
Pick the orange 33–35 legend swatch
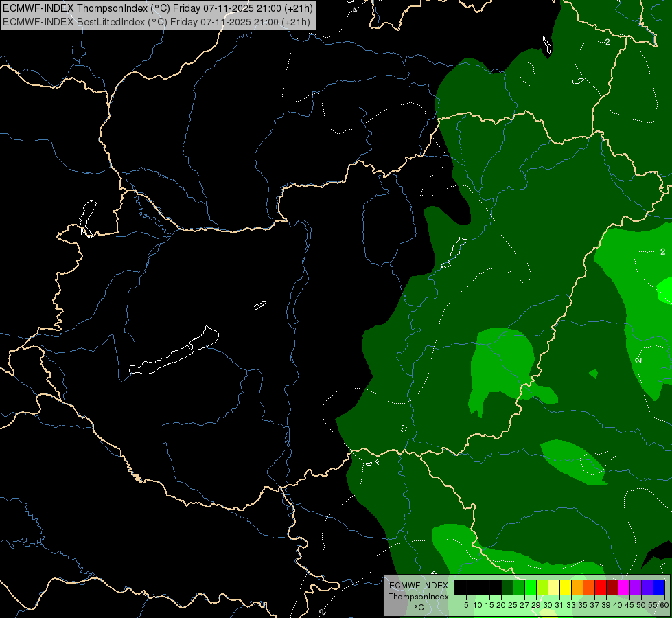click(x=577, y=587)
